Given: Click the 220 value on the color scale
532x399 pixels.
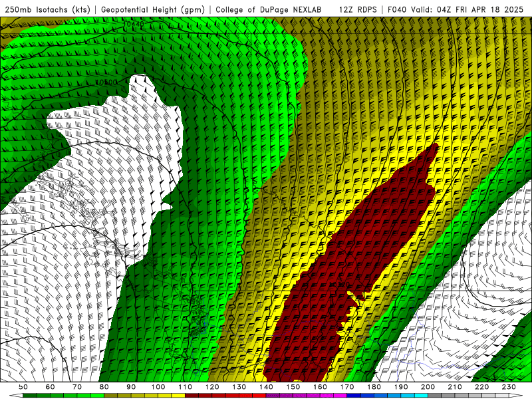Looking at the screenshot, I should (x=481, y=387).
